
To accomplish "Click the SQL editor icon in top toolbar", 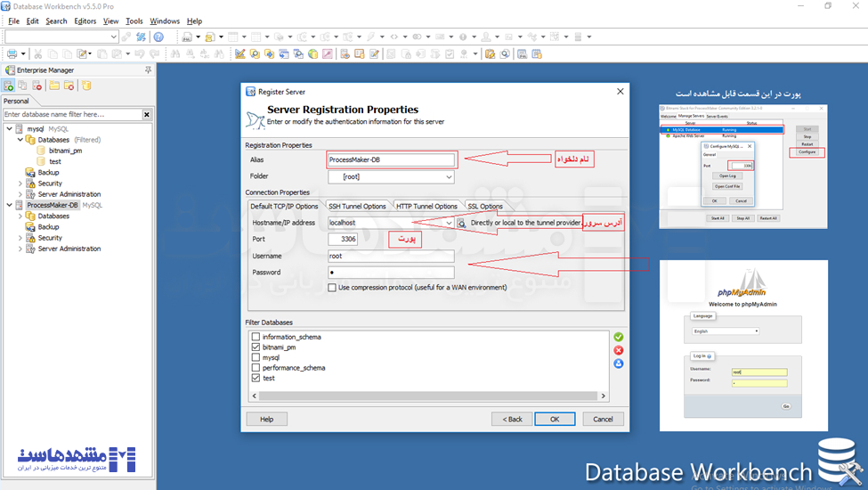I will point(187,37).
